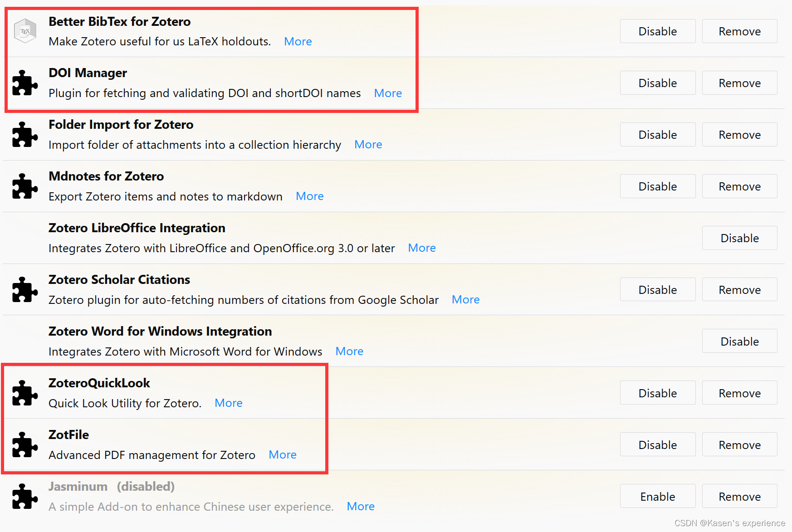Open More link for Word Integration
Viewport: 792px width, 532px height.
coord(349,351)
